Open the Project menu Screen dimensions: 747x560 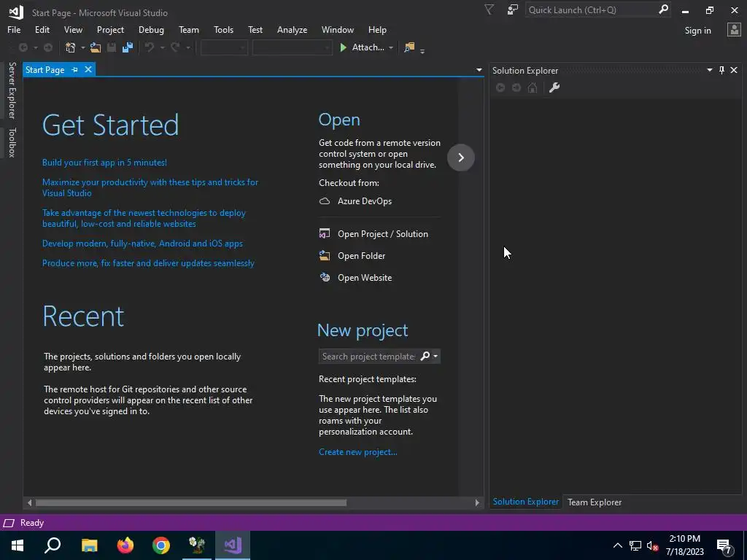tap(111, 29)
